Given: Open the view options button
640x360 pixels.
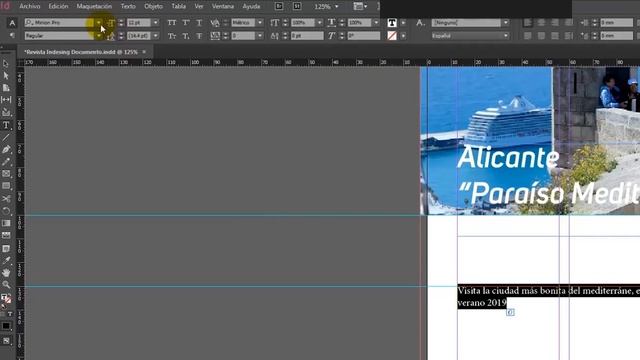Looking at the screenshot, I should [x=360, y=6].
